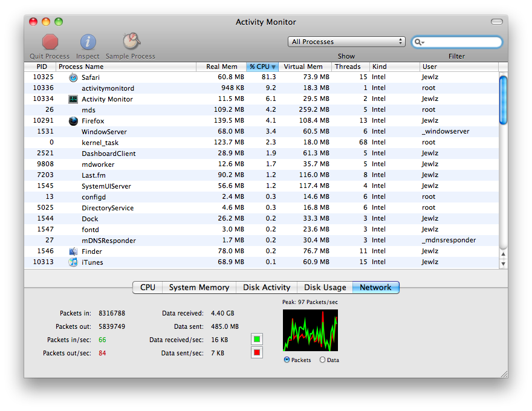532x411 pixels.
Task: Click the Peak: 97 Packets/sec label
Action: tap(310, 302)
